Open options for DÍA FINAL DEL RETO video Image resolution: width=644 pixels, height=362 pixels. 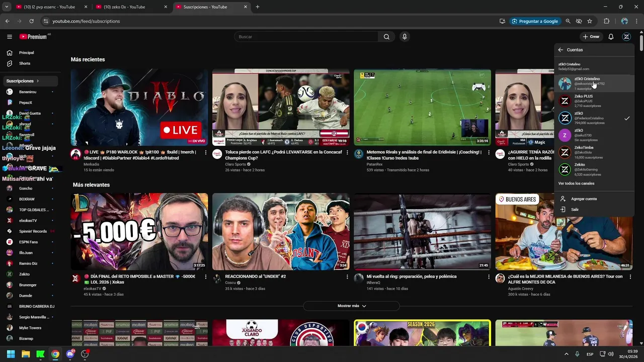point(205,277)
